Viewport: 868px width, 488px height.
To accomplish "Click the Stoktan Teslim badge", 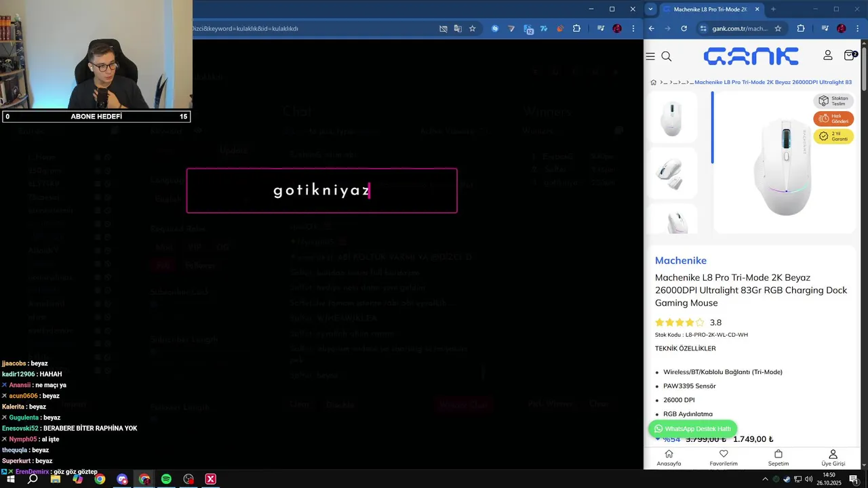I will coord(833,101).
